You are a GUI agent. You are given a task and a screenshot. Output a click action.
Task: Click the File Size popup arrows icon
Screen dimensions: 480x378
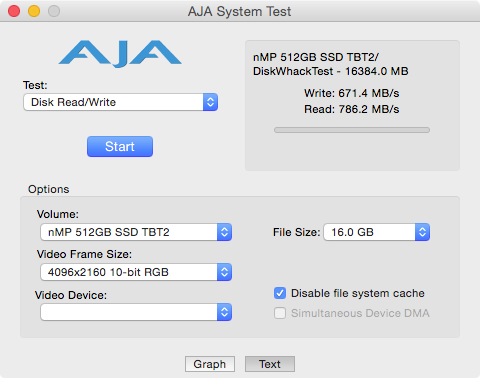click(422, 232)
